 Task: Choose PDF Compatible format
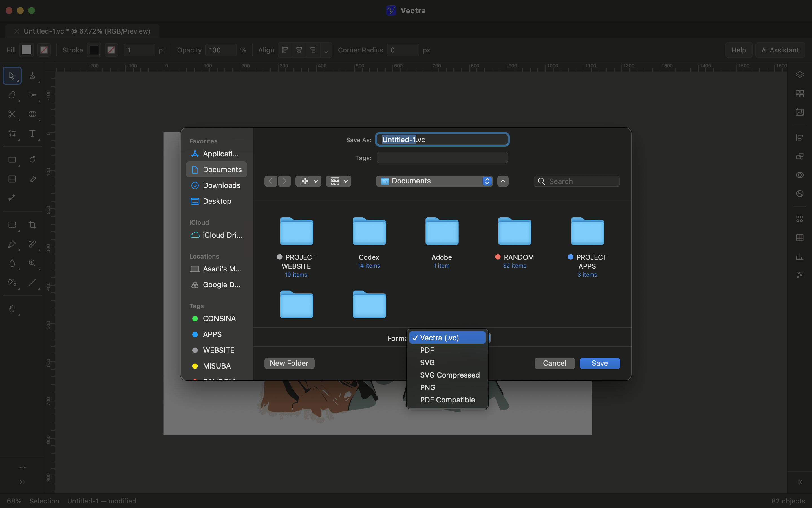tap(447, 400)
